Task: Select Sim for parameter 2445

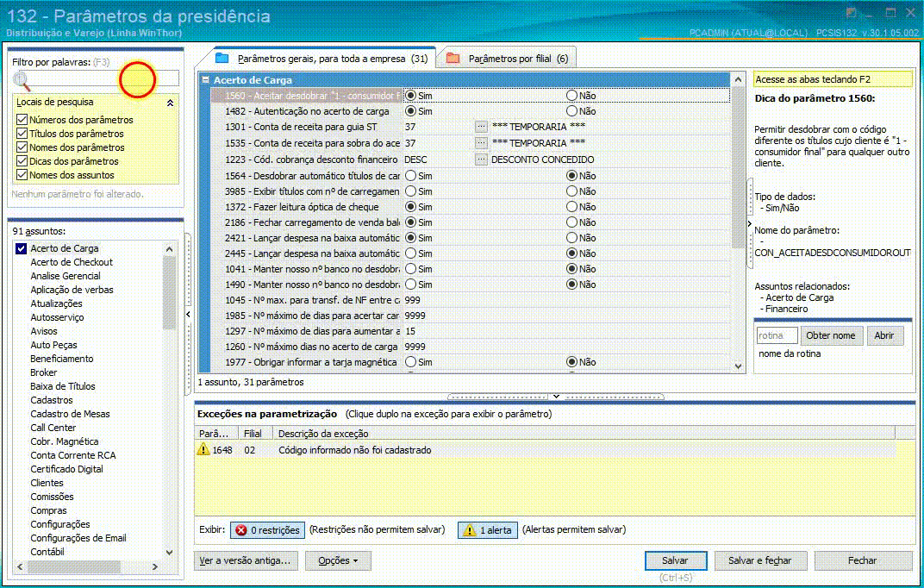Action: (x=411, y=253)
